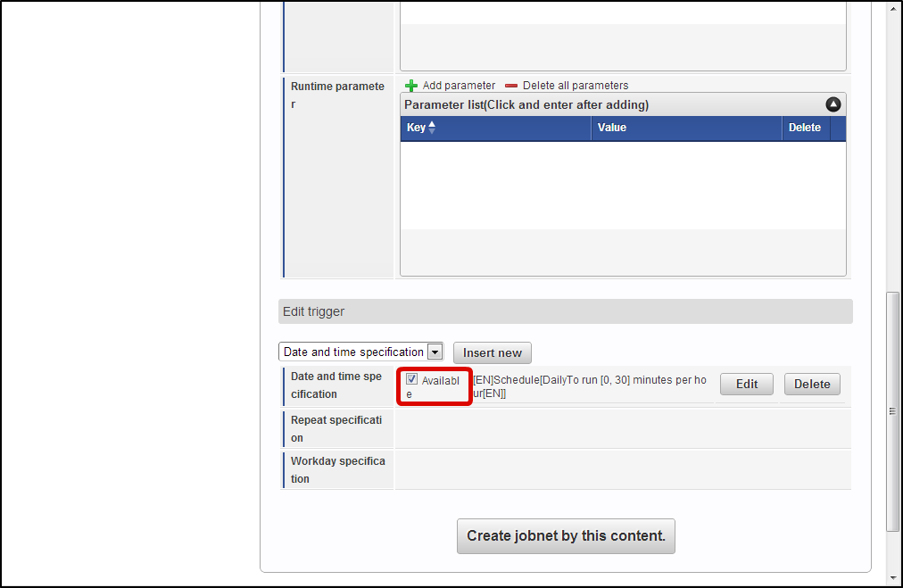Click the empty parameter list table area
The width and height of the screenshot is (903, 588).
click(623, 186)
